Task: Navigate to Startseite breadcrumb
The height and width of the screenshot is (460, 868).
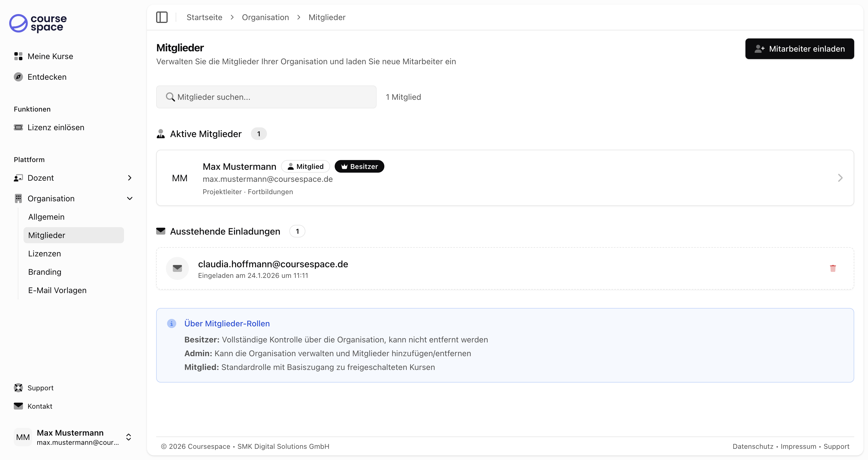Action: pyautogui.click(x=204, y=17)
